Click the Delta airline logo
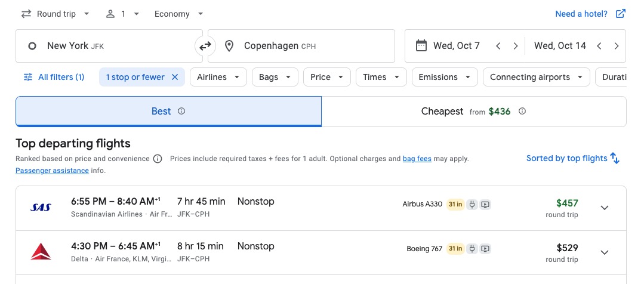This screenshot has height=284, width=644. [x=41, y=252]
